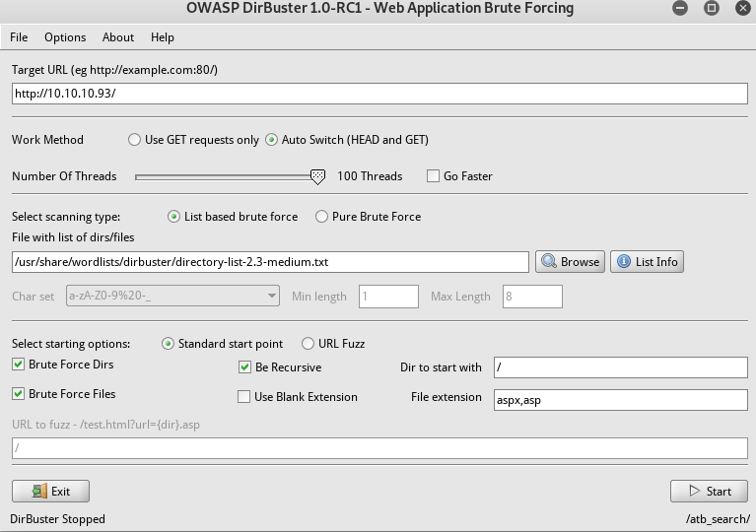Click the wordlist file path field
756x532 pixels.
pyautogui.click(x=270, y=262)
